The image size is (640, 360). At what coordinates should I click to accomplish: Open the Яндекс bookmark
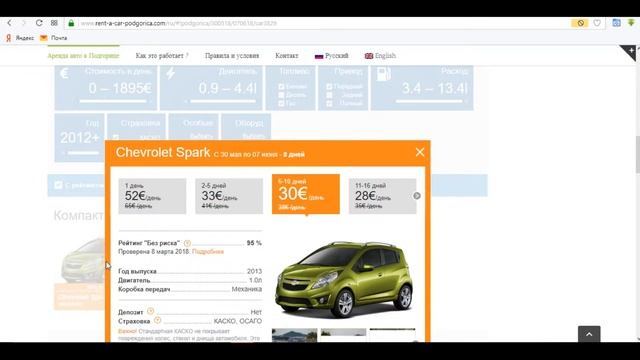(20, 38)
